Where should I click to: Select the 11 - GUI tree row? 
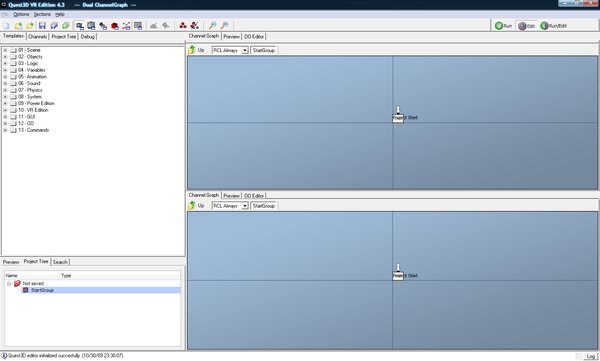coord(26,117)
